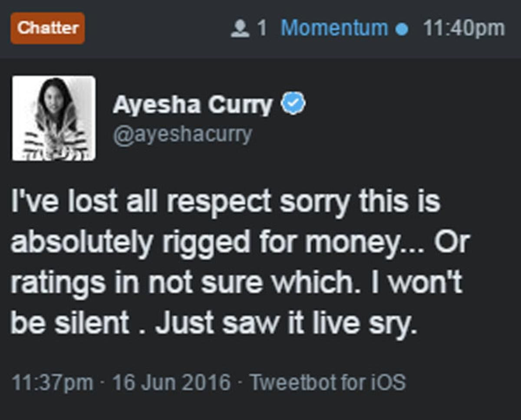Click the 11:40pm time in header
Viewport: 521px width, 420px height.
coord(463,29)
